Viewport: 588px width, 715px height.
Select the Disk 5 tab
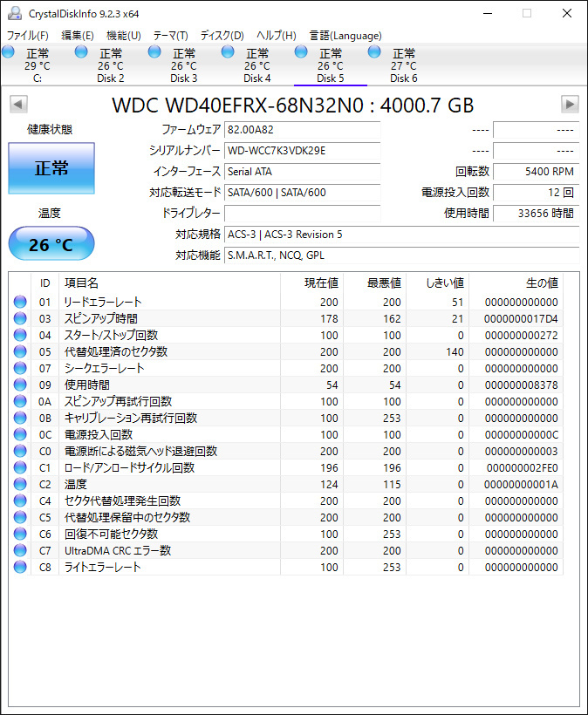point(331,65)
